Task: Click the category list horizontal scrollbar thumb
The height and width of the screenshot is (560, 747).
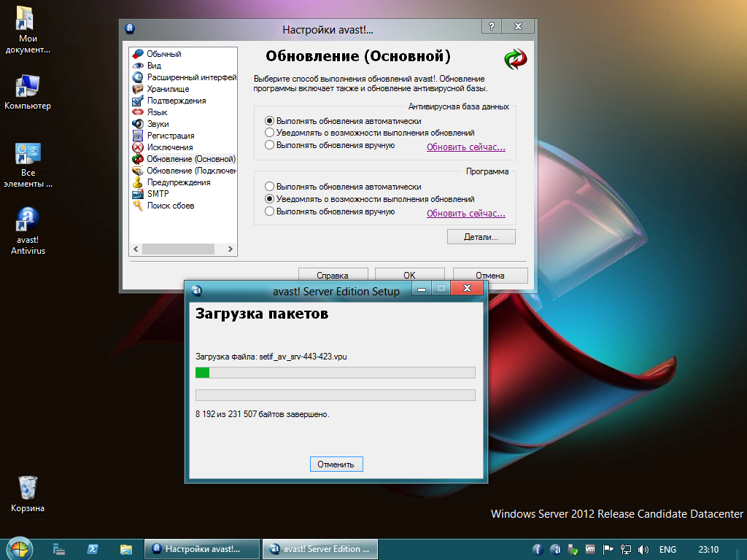Action: tap(178, 249)
